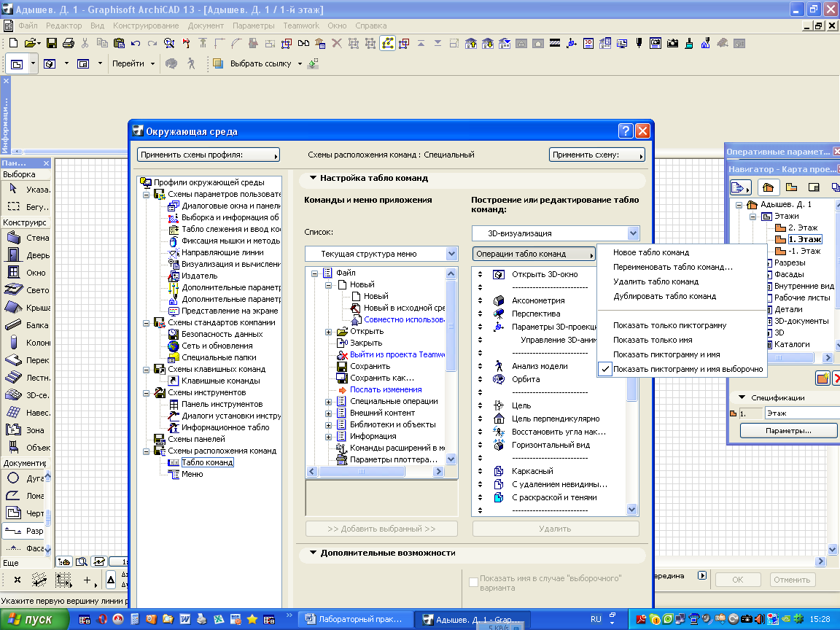Click the Print icon in the toolbar
The image size is (840, 630).
[68, 44]
